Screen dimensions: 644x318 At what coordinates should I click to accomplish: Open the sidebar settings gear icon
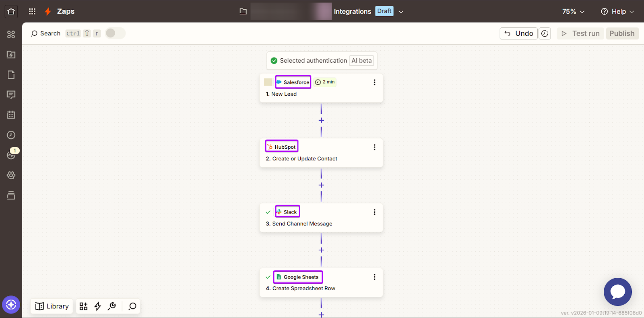(x=11, y=175)
